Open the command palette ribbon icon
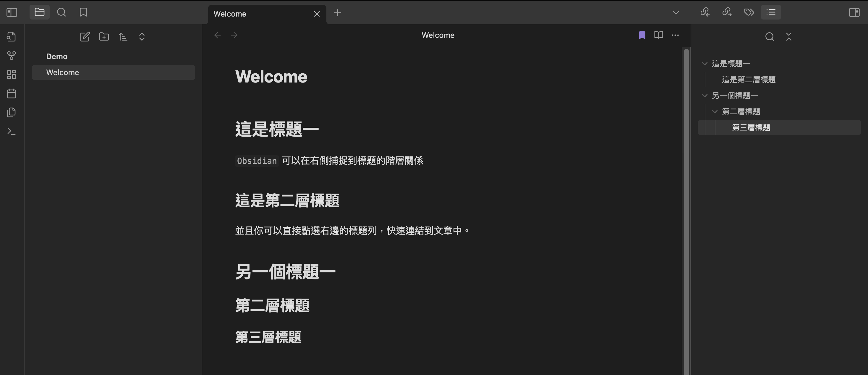The height and width of the screenshot is (375, 868). pos(12,131)
